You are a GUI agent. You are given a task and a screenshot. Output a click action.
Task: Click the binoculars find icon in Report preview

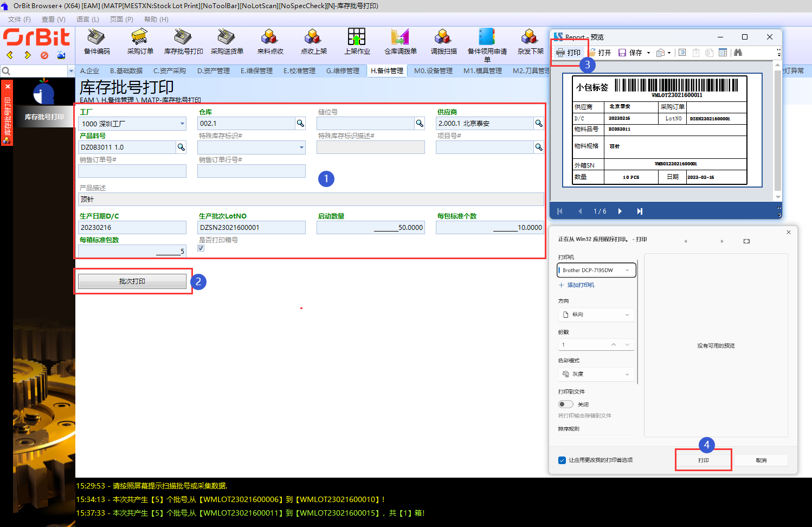pos(737,53)
